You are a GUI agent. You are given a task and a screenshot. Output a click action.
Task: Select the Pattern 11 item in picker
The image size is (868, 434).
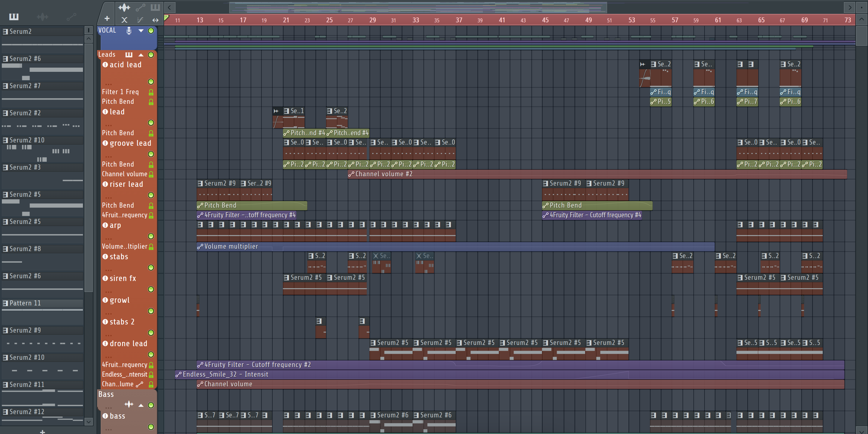[x=25, y=303]
